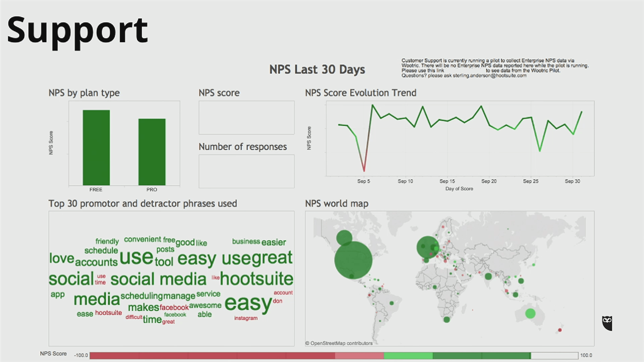Click the empty NPS score box

(x=247, y=118)
